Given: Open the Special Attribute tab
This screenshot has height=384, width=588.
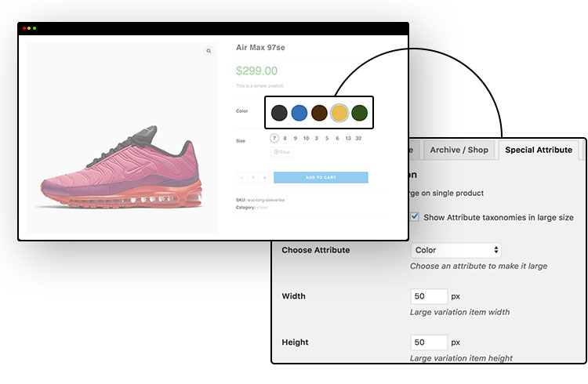Looking at the screenshot, I should tap(539, 150).
